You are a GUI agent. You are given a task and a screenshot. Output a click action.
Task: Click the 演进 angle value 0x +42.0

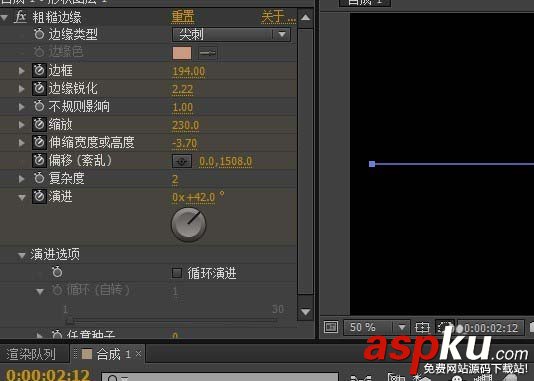tap(193, 197)
